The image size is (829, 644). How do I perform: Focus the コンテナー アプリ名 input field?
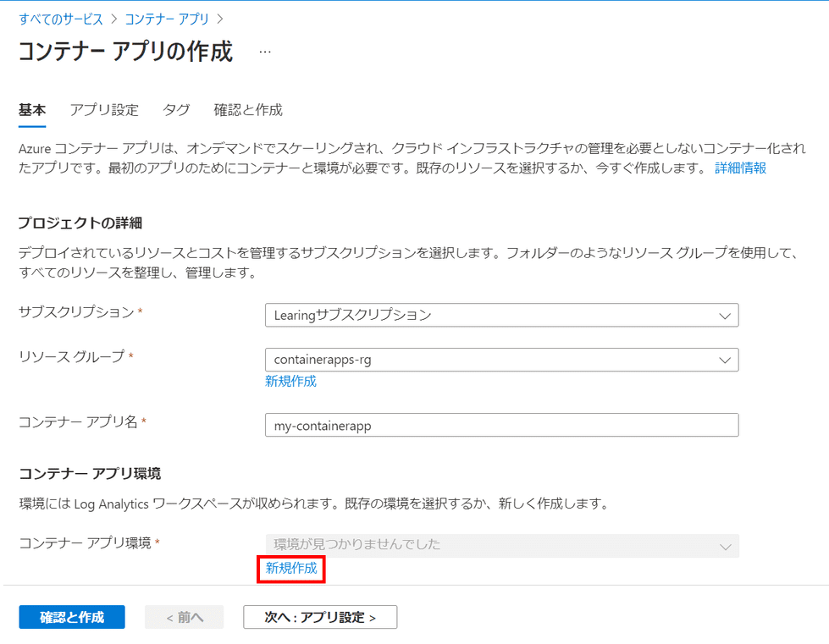pos(502,426)
